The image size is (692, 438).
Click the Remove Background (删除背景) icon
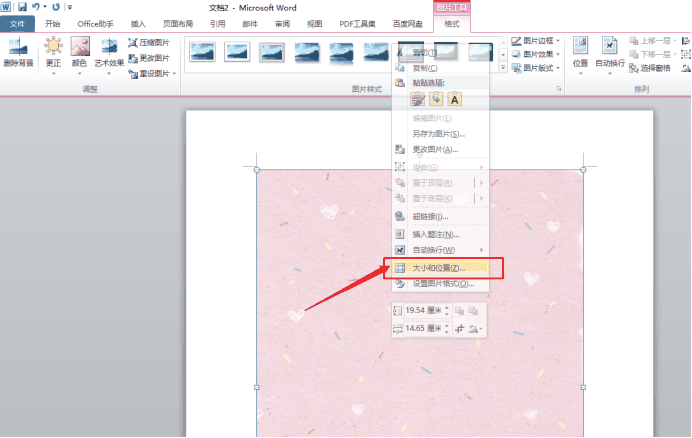(x=17, y=50)
